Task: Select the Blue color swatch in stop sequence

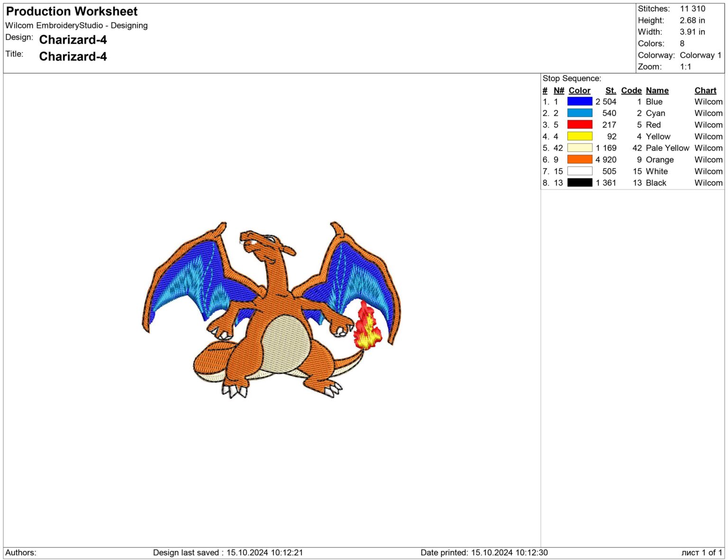Action: coord(579,101)
